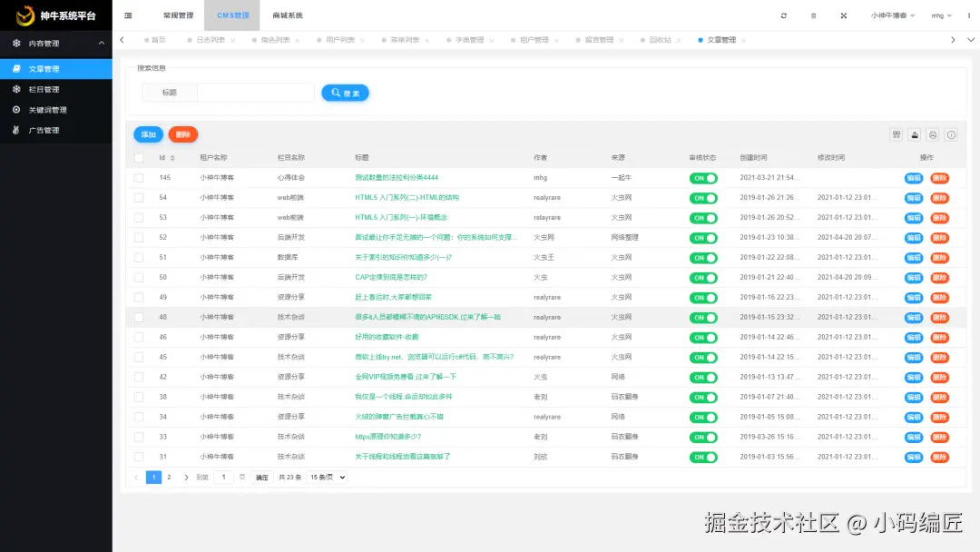Click the blue 添加 button
Viewport: 980px width, 552px height.
tap(148, 134)
